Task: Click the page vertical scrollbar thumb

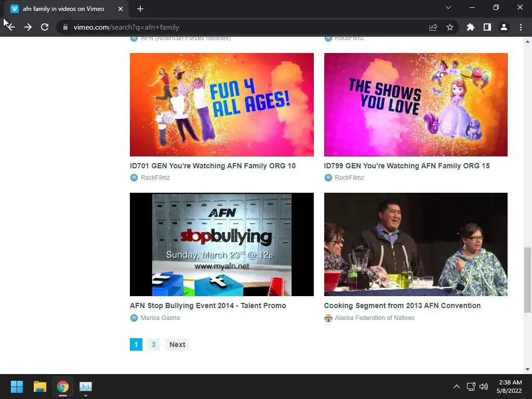Action: point(527,280)
